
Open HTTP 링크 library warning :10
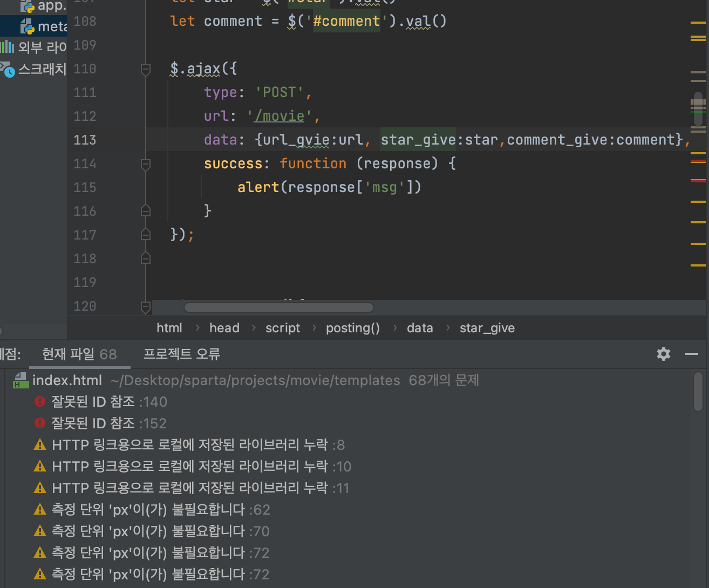[x=348, y=466]
